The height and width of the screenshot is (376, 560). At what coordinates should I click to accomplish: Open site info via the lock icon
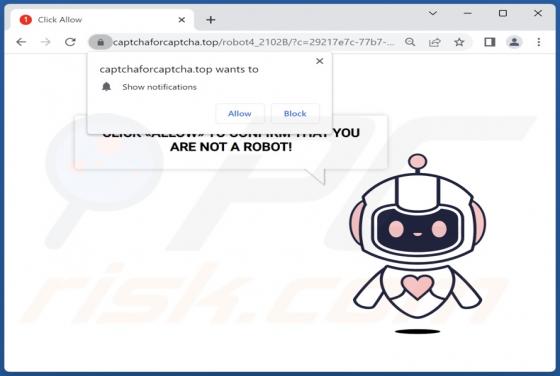point(100,42)
